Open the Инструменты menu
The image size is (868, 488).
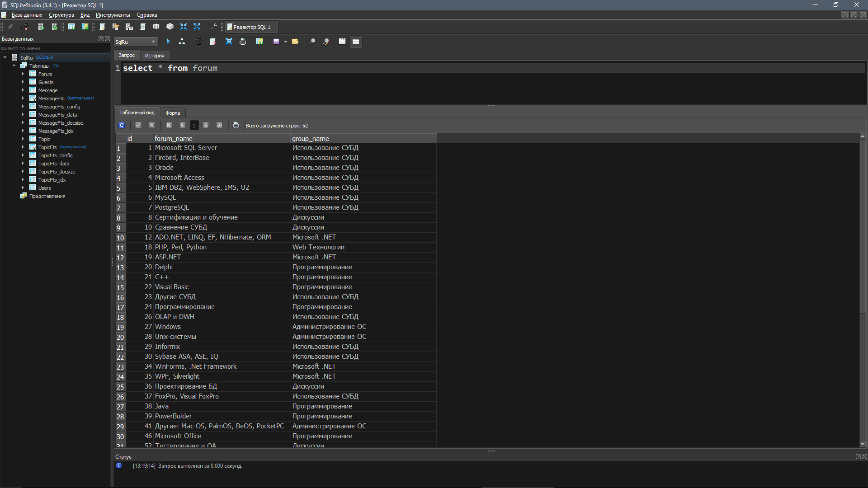point(113,15)
